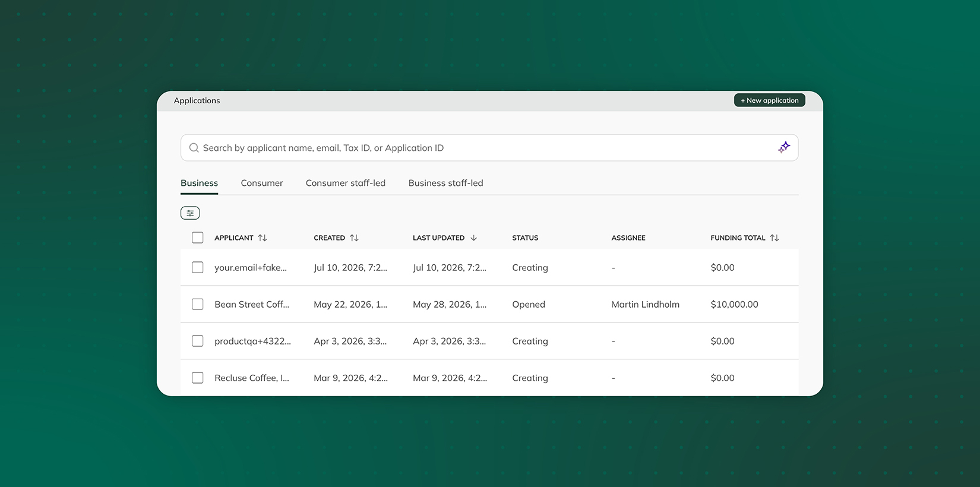Toggle Last Updated sort arrow

coord(473,238)
